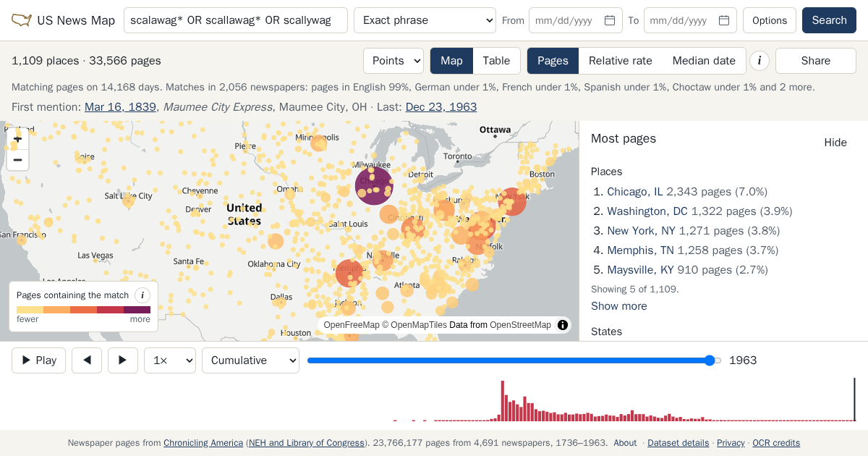This screenshot has width=868, height=456.
Task: Click the lightest legend color swatch
Action: 30,310
